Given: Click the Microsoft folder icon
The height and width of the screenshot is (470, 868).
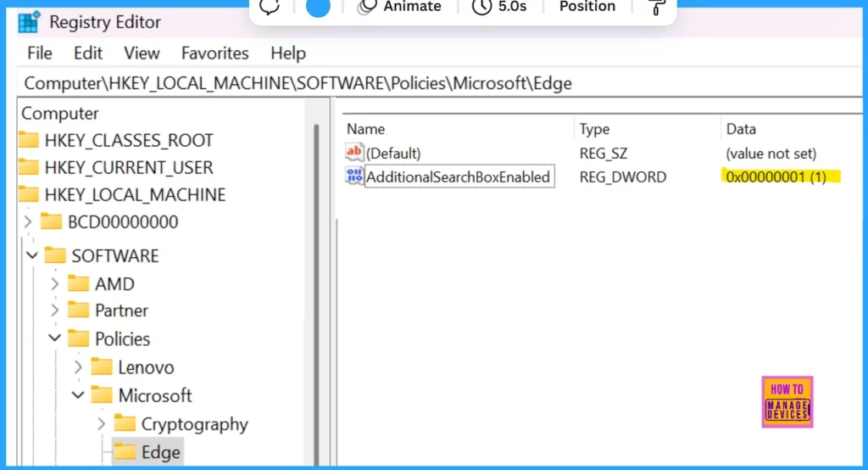Looking at the screenshot, I should tap(102, 394).
